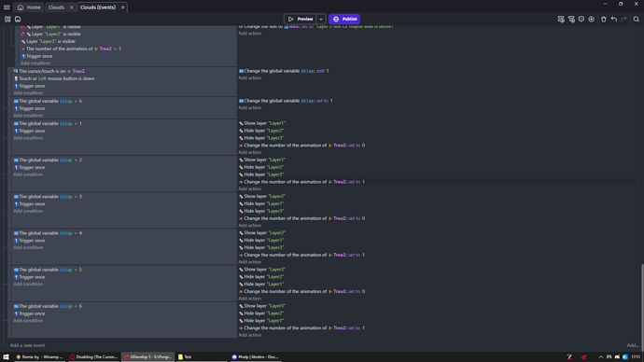Click Add condition under Lay > 6 event
Viewport: 644px width, 362px height.
tap(28, 116)
